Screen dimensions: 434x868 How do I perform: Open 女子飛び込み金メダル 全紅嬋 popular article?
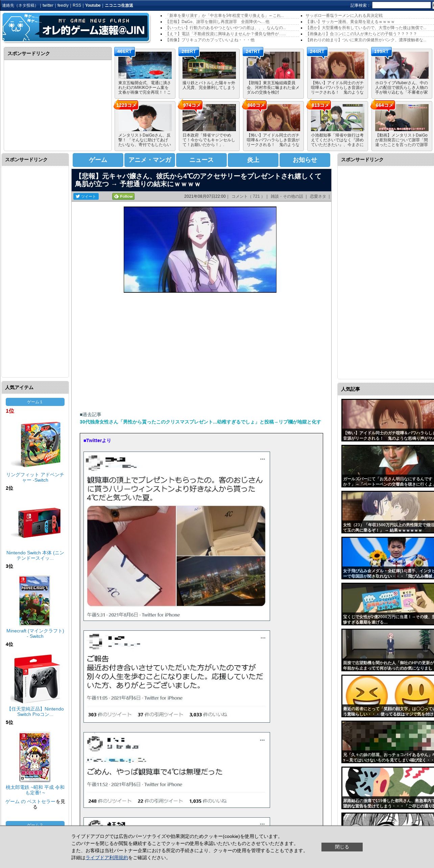(x=388, y=558)
